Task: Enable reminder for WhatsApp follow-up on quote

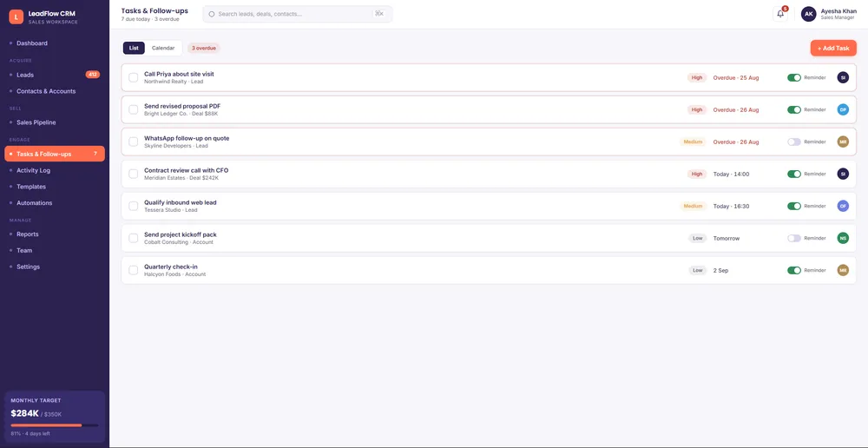Action: click(x=794, y=142)
